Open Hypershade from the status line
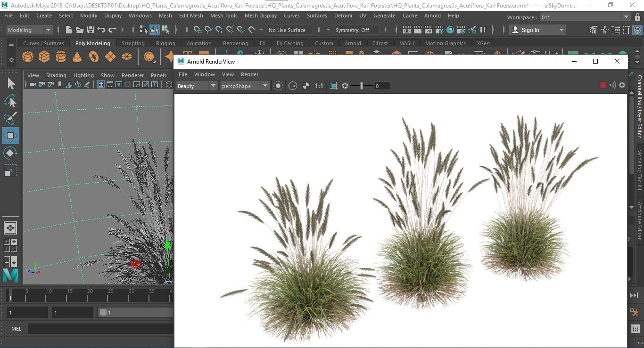 450,30
